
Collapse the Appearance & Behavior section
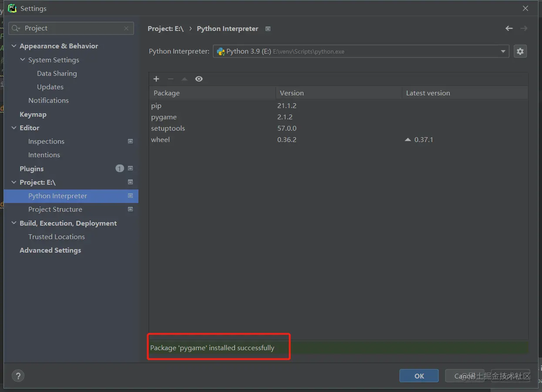[14, 46]
